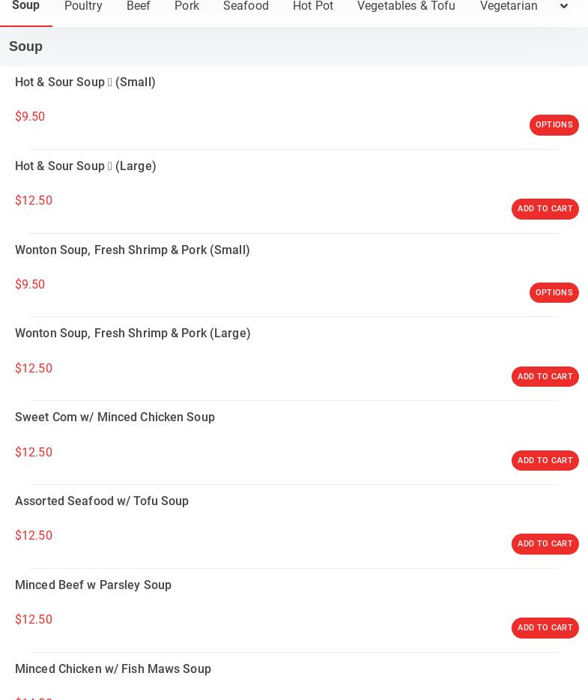The width and height of the screenshot is (588, 700).
Task: Open Wonton Soup, Fresh Shrimp & Pork (Large) item
Action: [x=133, y=334]
